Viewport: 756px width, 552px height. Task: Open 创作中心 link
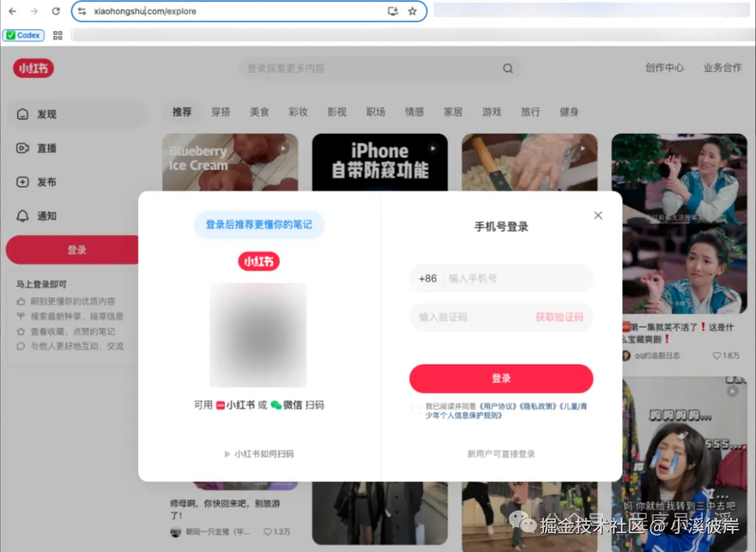(664, 68)
